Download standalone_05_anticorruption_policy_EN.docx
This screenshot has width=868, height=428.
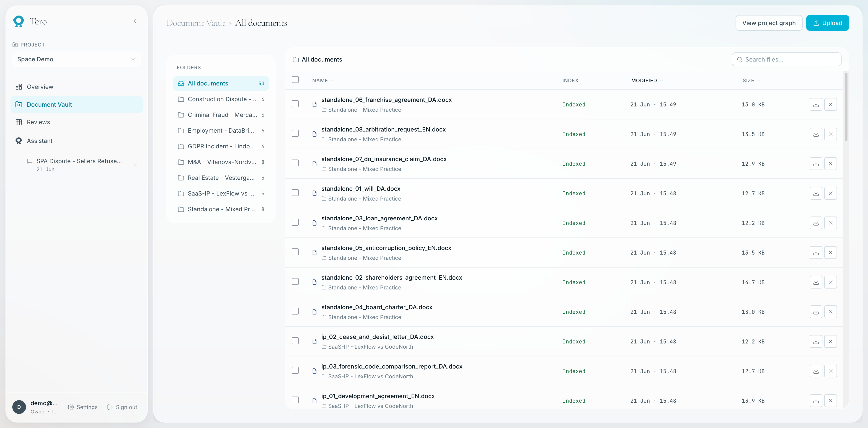pyautogui.click(x=816, y=253)
